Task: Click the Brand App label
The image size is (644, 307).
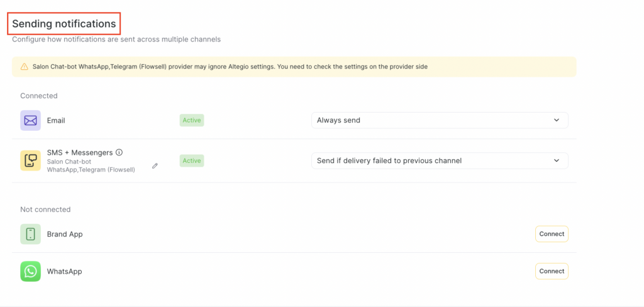Action: tap(65, 234)
